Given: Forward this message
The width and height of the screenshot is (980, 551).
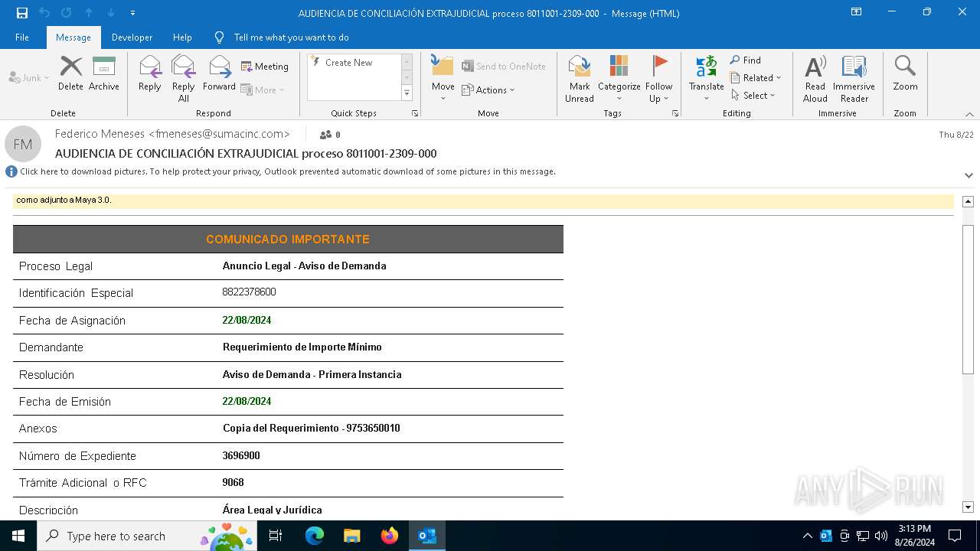Looking at the screenshot, I should coord(219,73).
